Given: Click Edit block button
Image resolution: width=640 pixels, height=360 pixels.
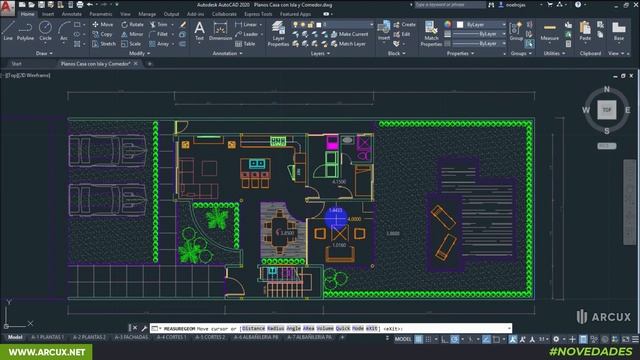Looking at the screenshot, I should click(402, 34).
